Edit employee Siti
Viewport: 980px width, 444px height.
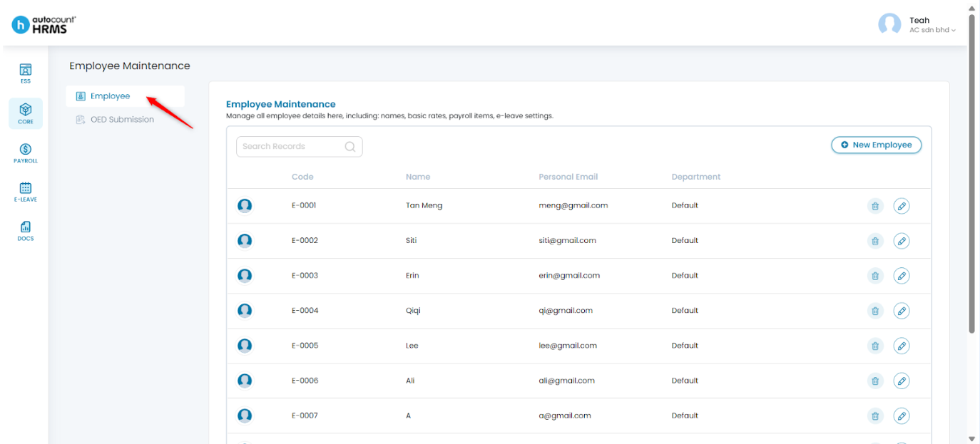pos(902,241)
